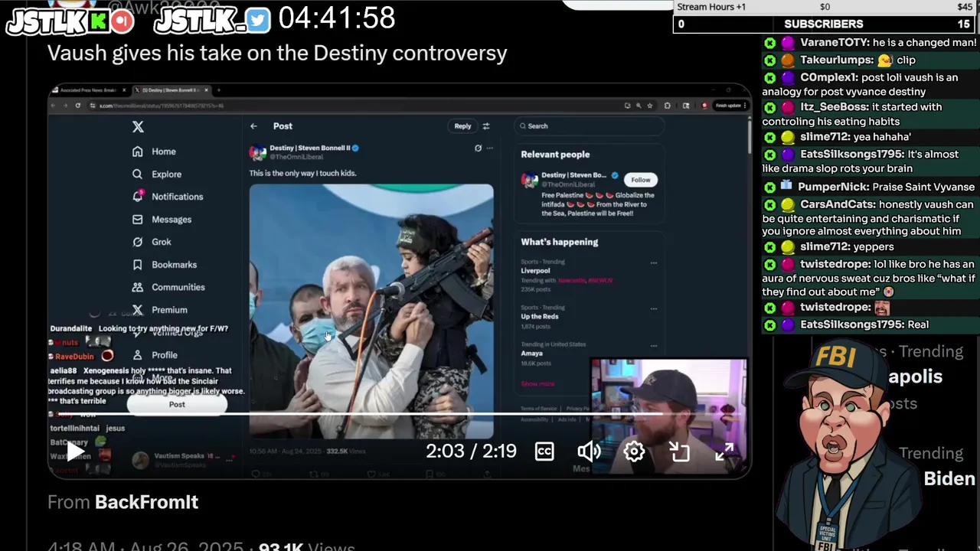Click the Profile person icon
Screen dimensions: 980x551
137,355
